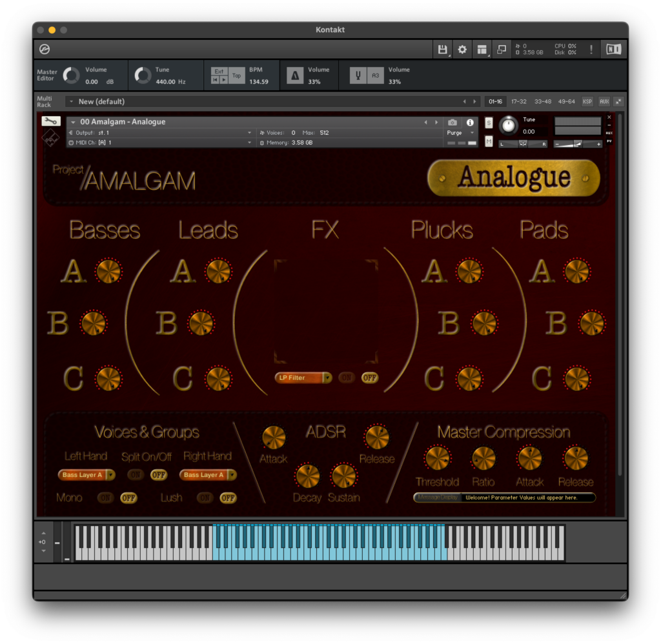661x644 pixels.
Task: Click the metronome icon
Action: [x=295, y=75]
